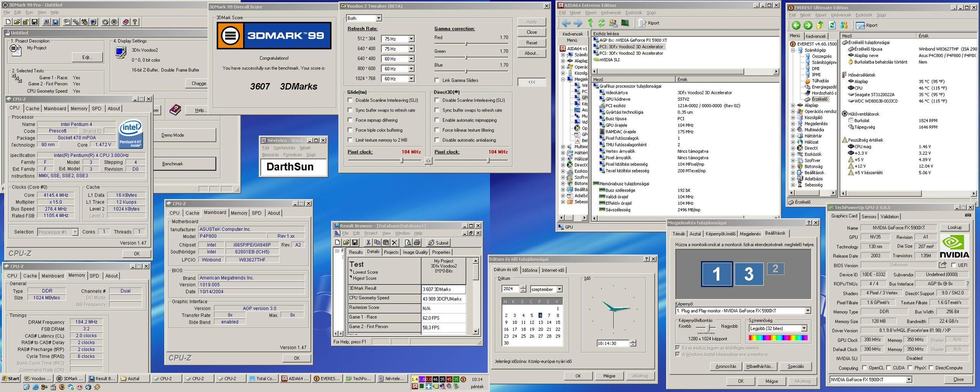Click Paste icon in Result Browser toolbar
The image size is (980, 392).
(386, 242)
